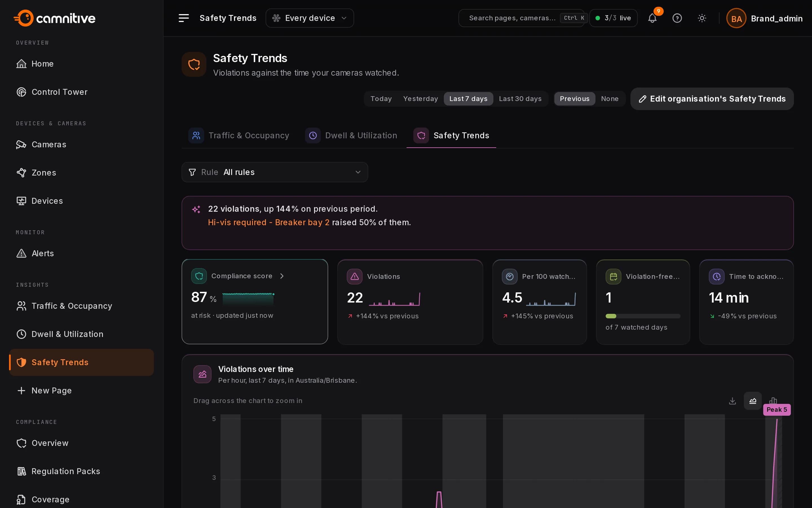Go to Zones page

click(81, 173)
